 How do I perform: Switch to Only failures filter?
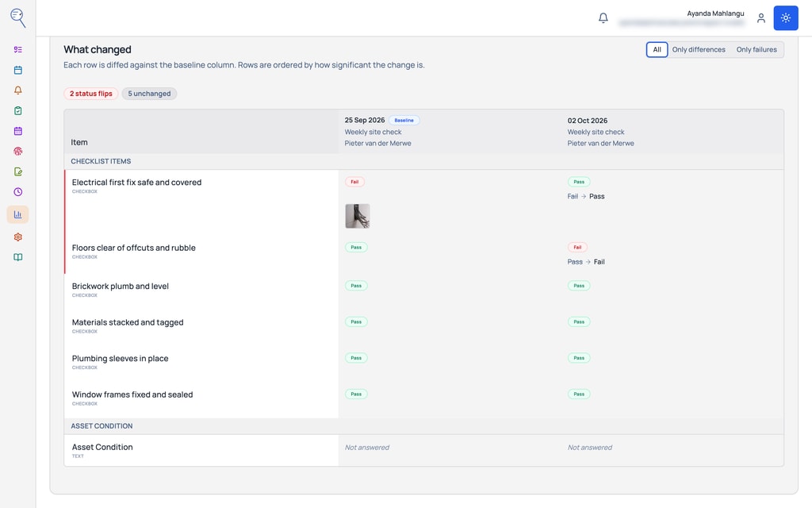pos(756,50)
